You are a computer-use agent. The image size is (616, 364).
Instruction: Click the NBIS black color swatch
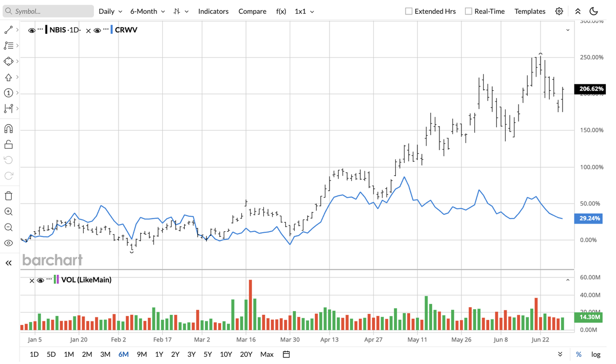point(47,30)
